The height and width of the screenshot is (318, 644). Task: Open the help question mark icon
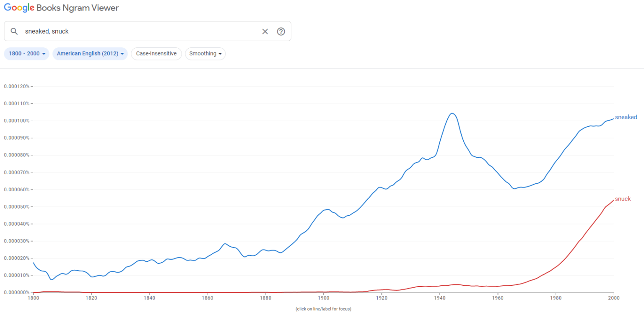(281, 31)
